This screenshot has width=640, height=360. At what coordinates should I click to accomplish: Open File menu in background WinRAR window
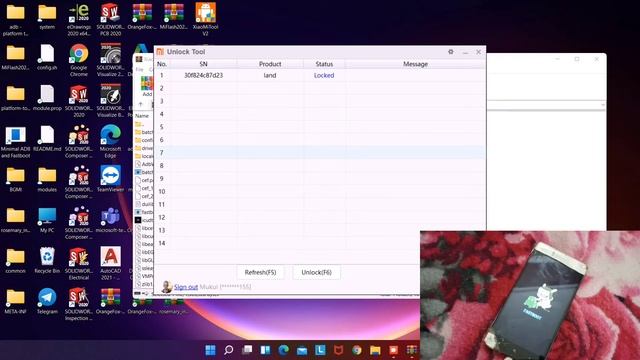(x=140, y=69)
